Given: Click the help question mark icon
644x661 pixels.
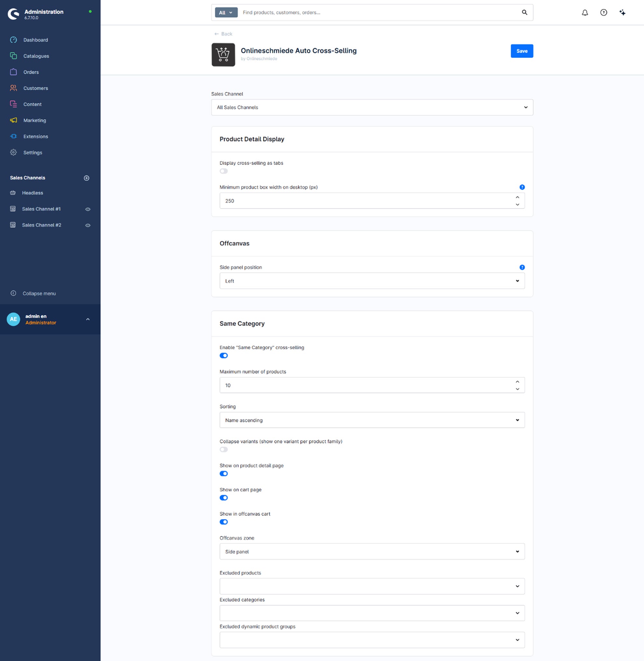Looking at the screenshot, I should tap(603, 12).
